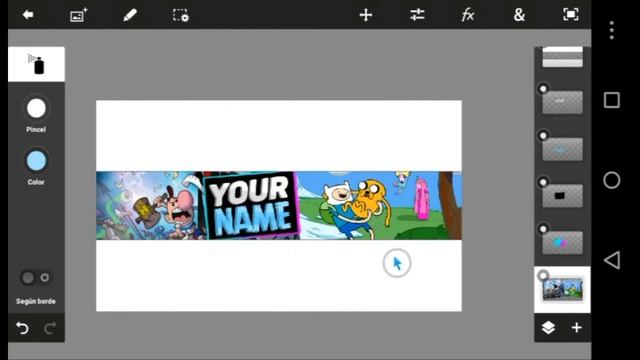Tap the ampersand blend icon
This screenshot has width=640, height=360.
pos(519,15)
